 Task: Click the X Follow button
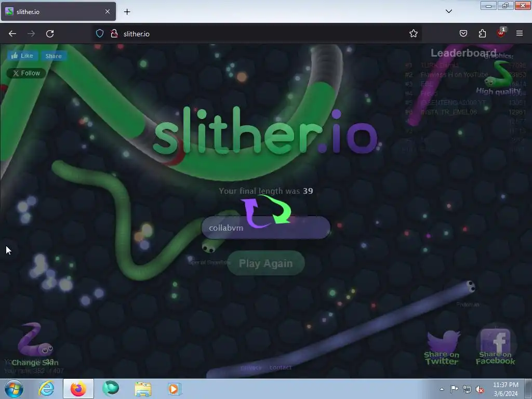26,73
